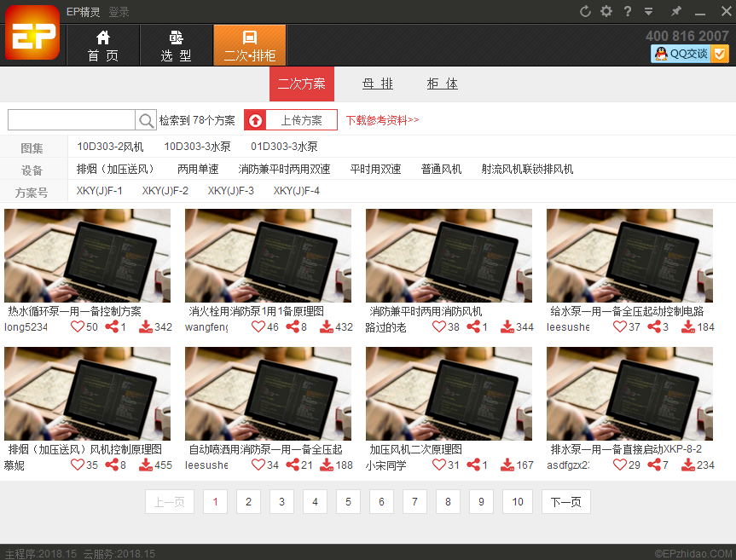
Task: Open title 加压风机二次原理图
Action: click(416, 449)
